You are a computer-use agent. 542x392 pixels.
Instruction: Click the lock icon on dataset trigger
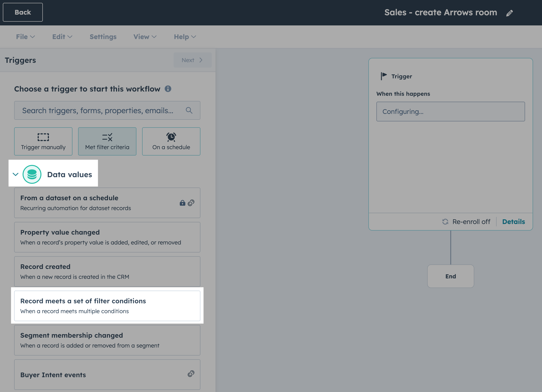(x=183, y=203)
